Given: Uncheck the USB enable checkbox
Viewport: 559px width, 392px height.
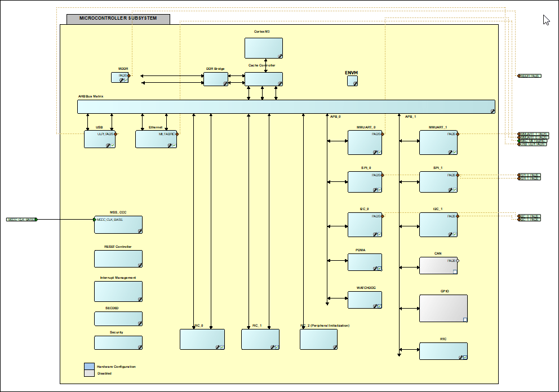Looking at the screenshot, I should click(x=113, y=145).
